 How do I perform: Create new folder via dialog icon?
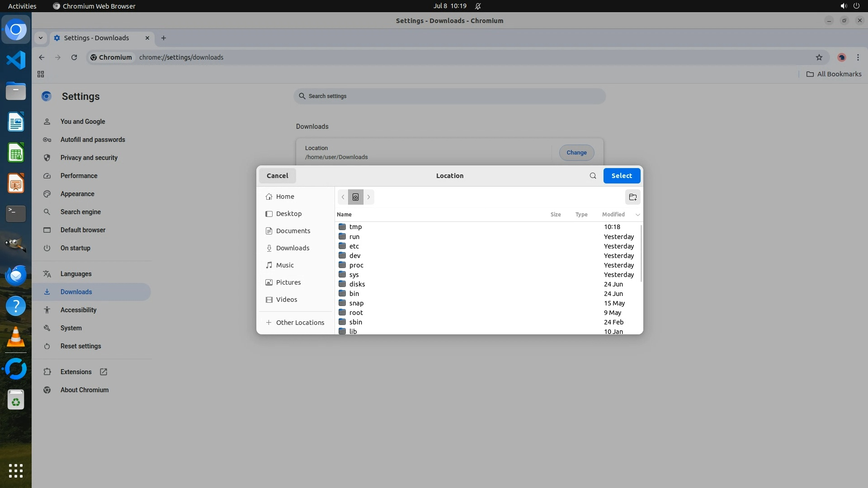pyautogui.click(x=632, y=197)
